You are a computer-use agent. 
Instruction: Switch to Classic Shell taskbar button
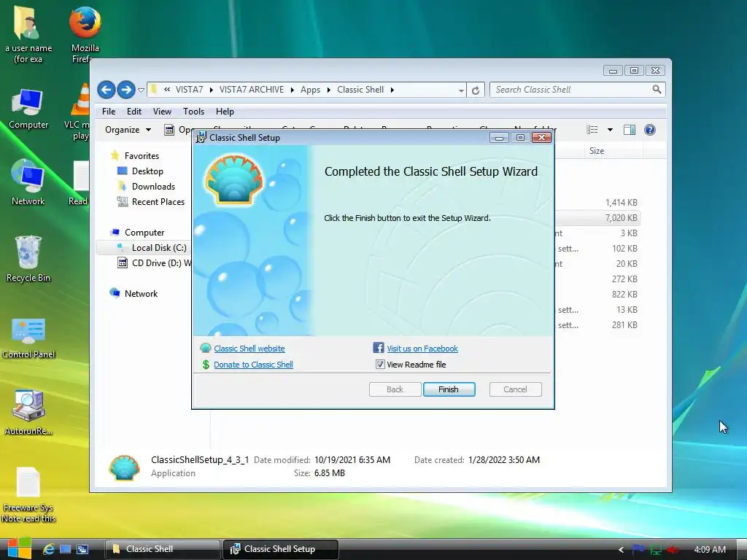pyautogui.click(x=163, y=549)
